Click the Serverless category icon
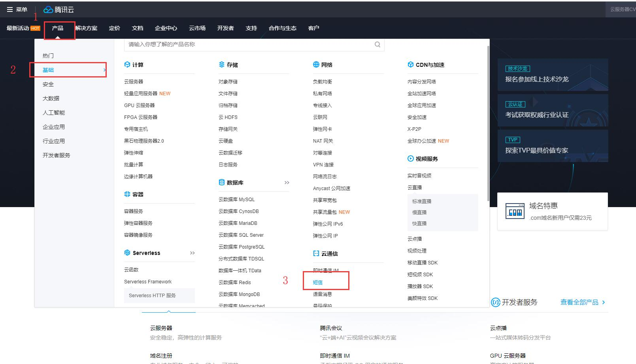Viewport: 636px width, 364px height. [127, 253]
